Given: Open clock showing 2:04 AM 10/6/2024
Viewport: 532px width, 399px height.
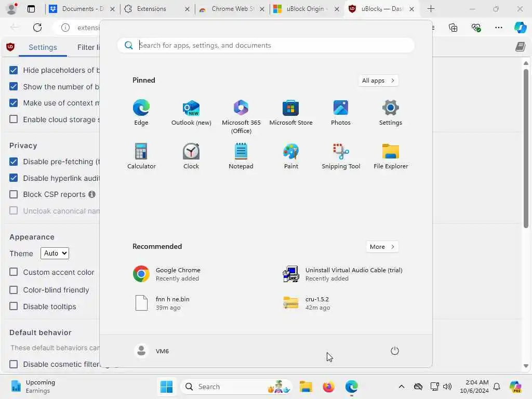Looking at the screenshot, I should coord(474,387).
